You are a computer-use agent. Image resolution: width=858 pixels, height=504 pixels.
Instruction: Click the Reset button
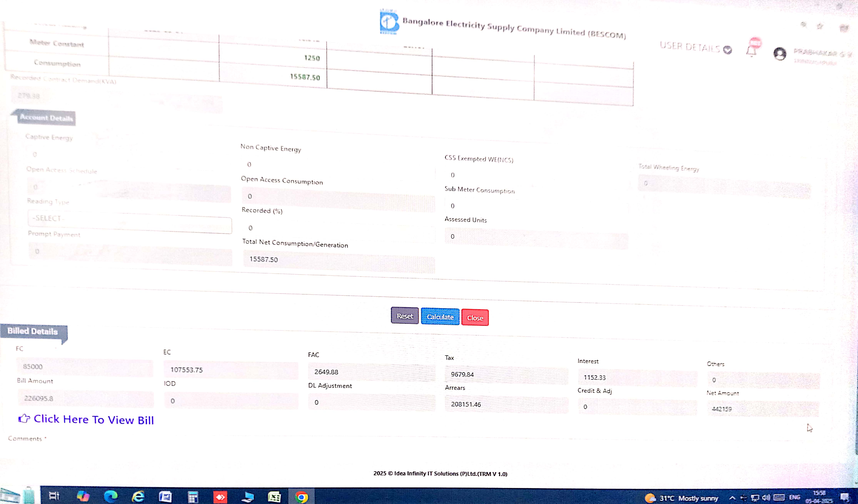click(405, 316)
